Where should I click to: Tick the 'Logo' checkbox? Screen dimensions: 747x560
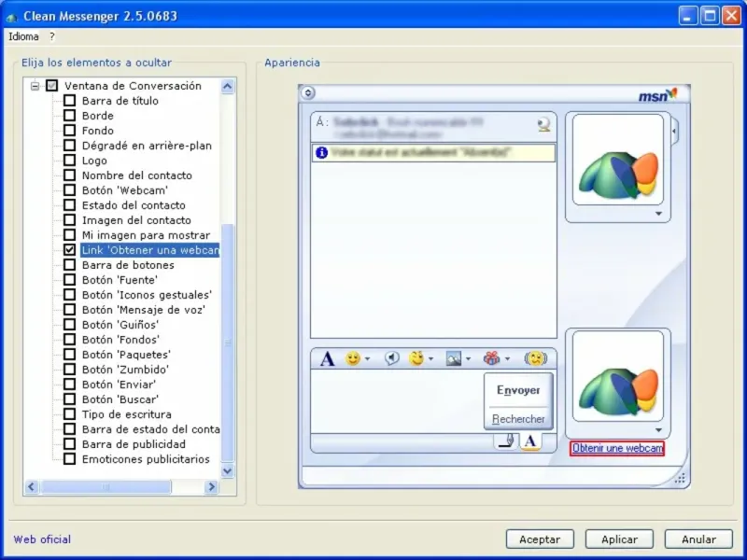69,160
